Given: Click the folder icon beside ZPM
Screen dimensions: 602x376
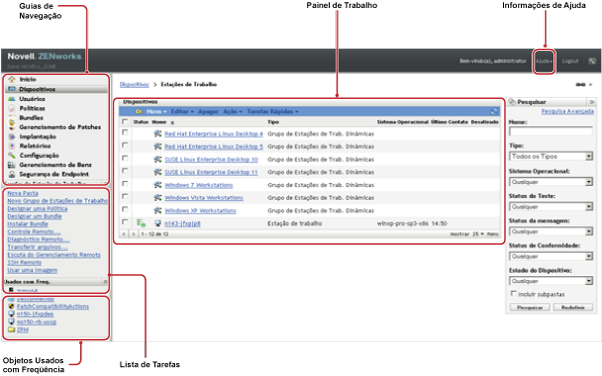Looking at the screenshot, I should tap(12, 330).
